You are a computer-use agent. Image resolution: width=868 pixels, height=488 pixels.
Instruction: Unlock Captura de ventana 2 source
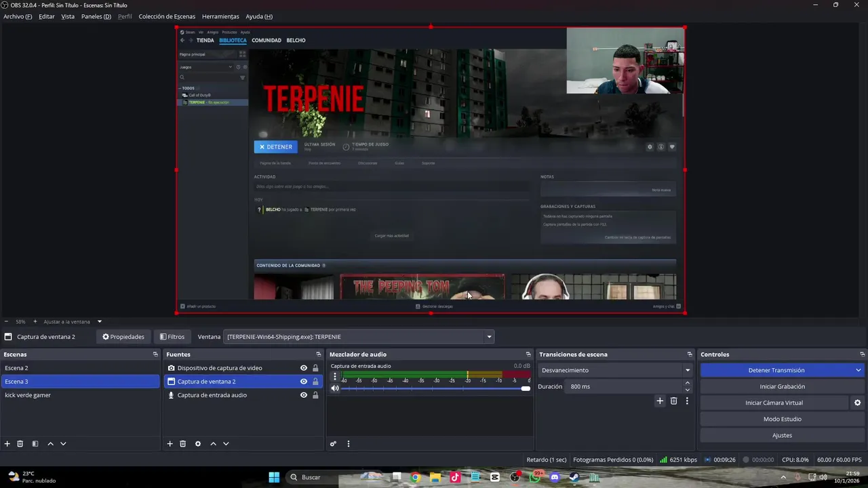click(315, 382)
